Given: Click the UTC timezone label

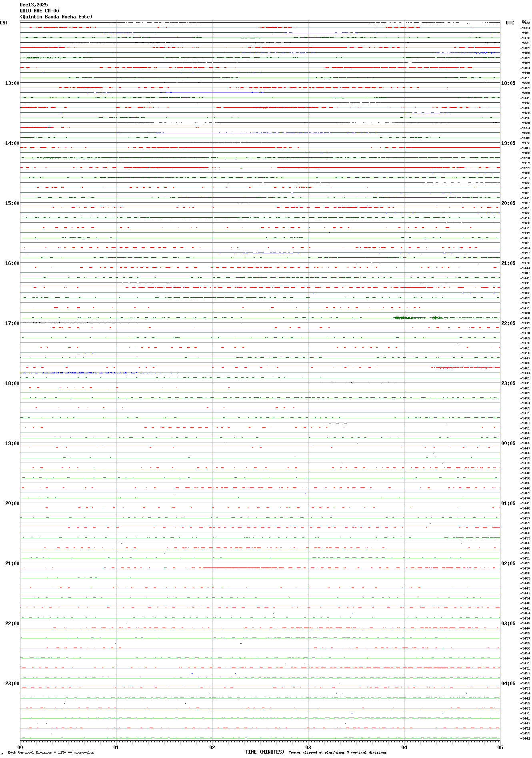Looking at the screenshot, I should [x=510, y=23].
